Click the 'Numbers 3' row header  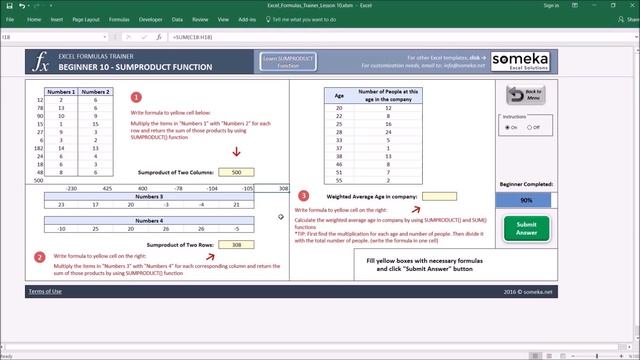coord(149,196)
